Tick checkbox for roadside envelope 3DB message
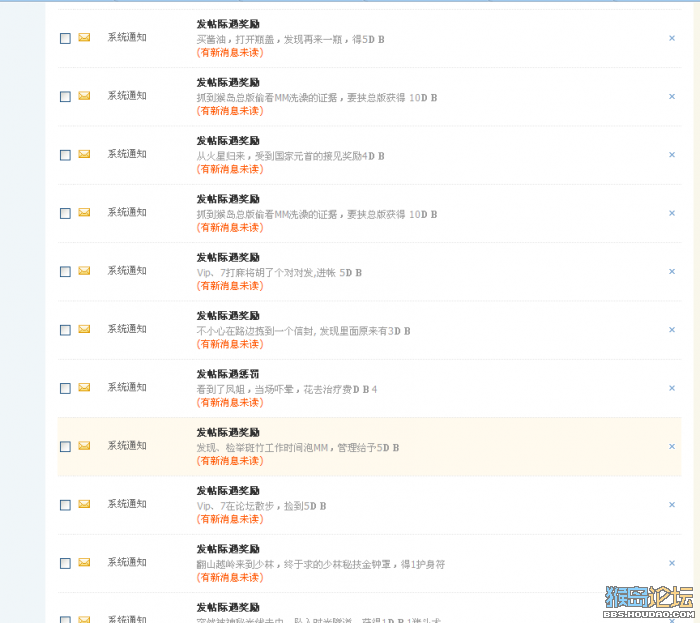Viewport: 700px width, 623px height. pos(65,330)
